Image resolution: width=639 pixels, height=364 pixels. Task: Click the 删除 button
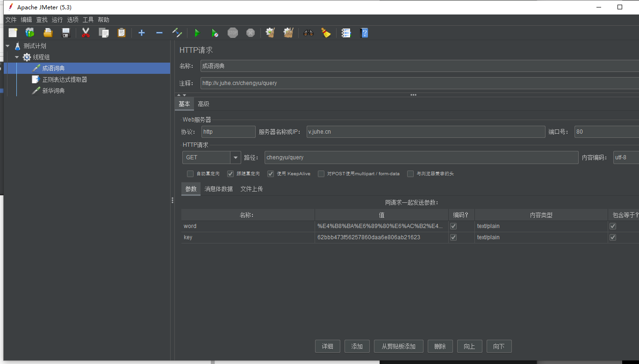(440, 346)
